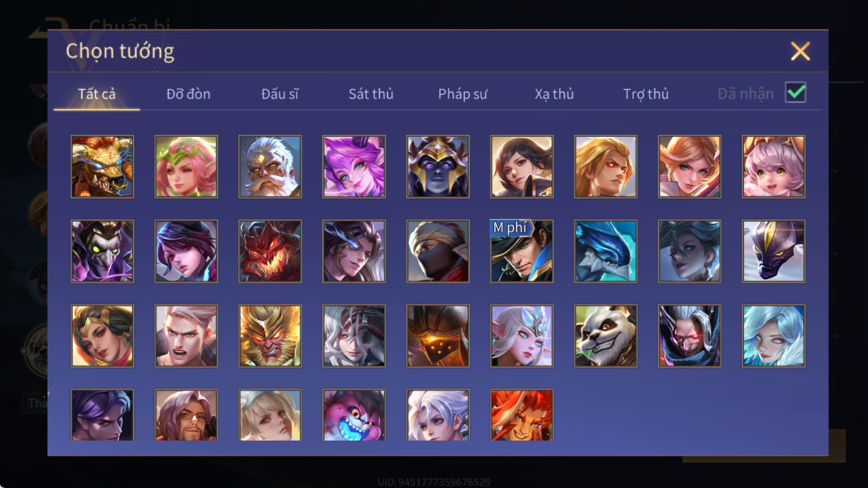This screenshot has width=868, height=488.
Task: Select the pink grinning monster hero
Action: point(354,415)
